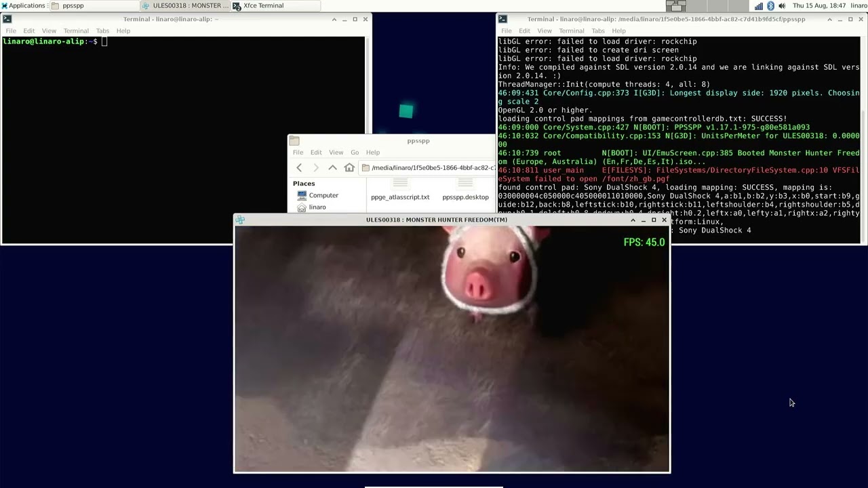Go to home folder in file manager

click(349, 167)
